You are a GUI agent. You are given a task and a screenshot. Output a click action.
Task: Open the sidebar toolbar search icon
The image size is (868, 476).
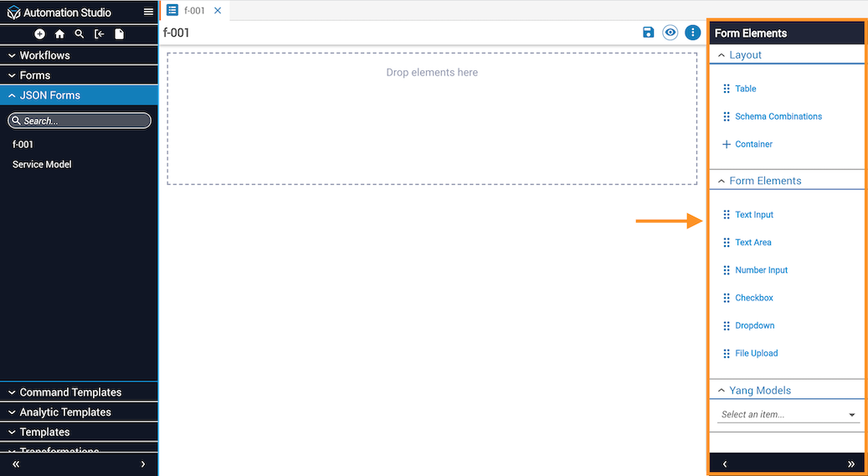[80, 33]
